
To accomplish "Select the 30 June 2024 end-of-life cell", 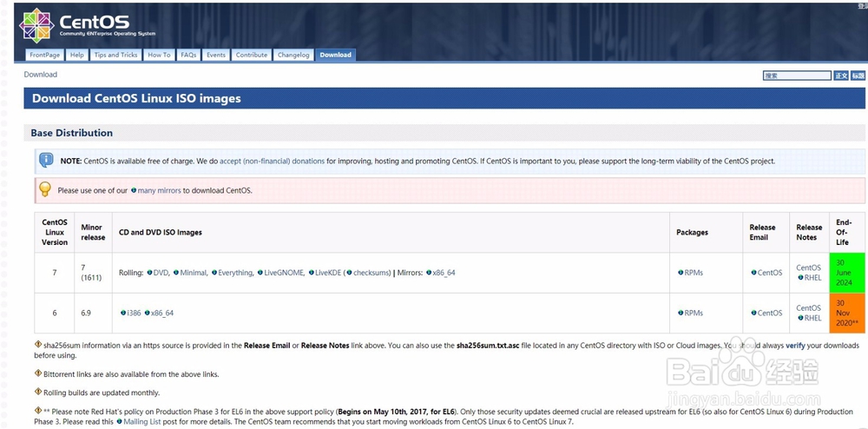I will [847, 273].
